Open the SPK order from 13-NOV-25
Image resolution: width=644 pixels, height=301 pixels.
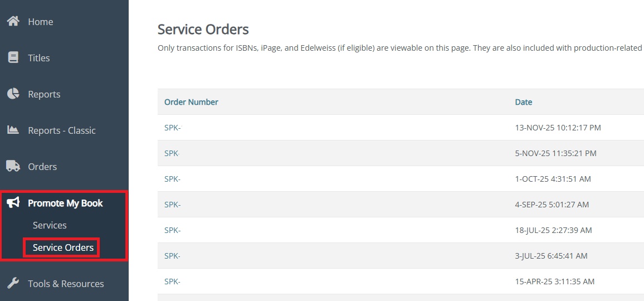173,128
